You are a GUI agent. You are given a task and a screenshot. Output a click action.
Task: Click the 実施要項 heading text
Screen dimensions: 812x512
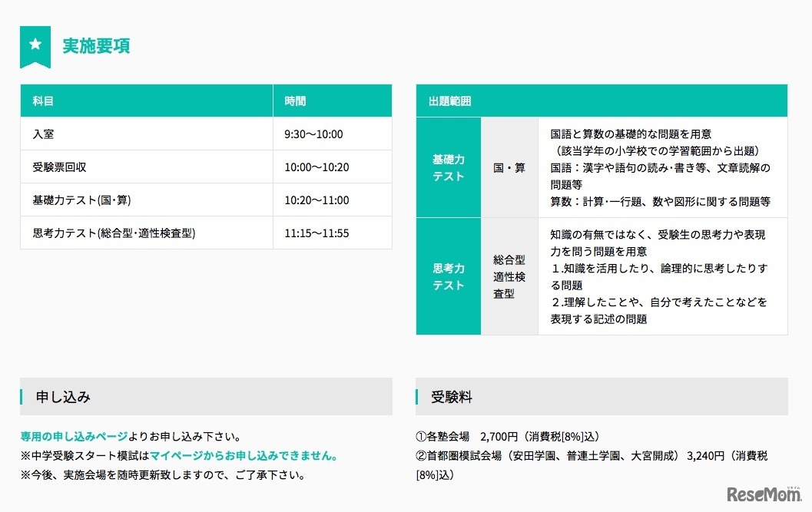tap(95, 47)
